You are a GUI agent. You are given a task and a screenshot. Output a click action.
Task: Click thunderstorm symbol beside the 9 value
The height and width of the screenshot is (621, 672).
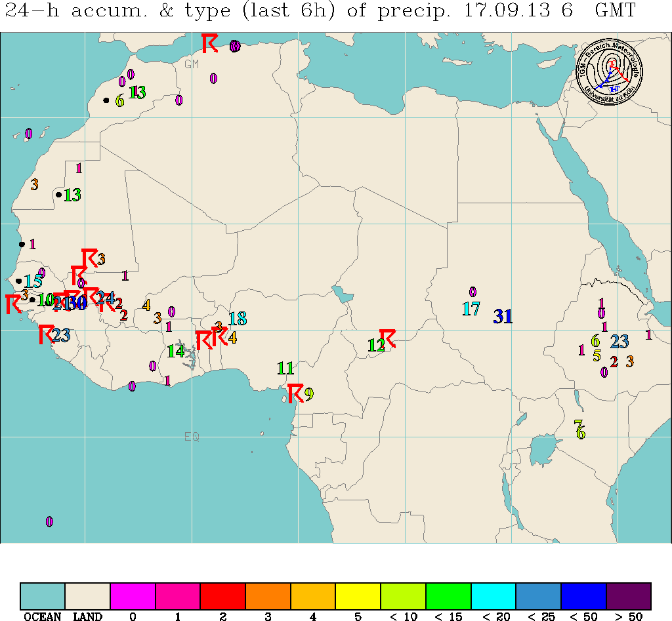(295, 393)
